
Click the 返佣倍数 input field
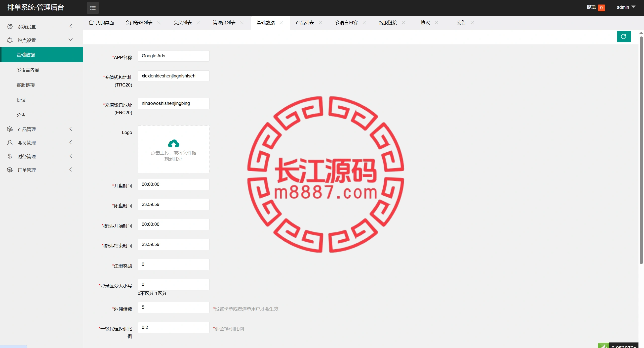click(x=174, y=307)
